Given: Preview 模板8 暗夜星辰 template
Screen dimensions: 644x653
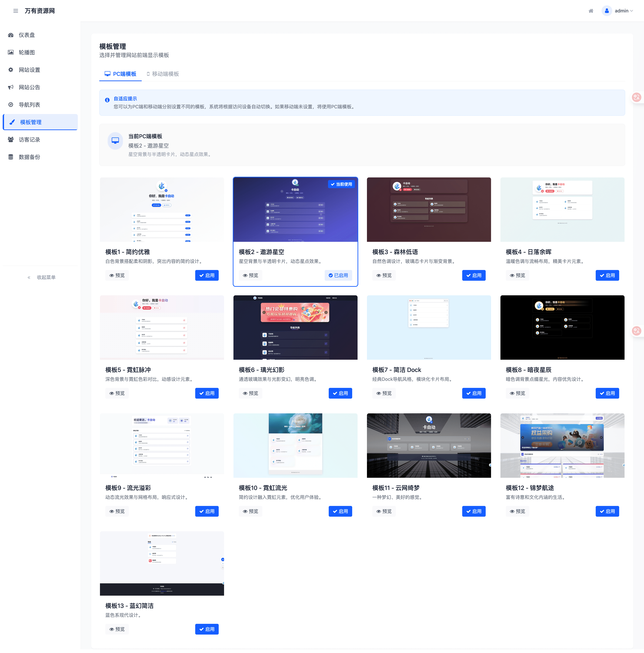Looking at the screenshot, I should 517,393.
